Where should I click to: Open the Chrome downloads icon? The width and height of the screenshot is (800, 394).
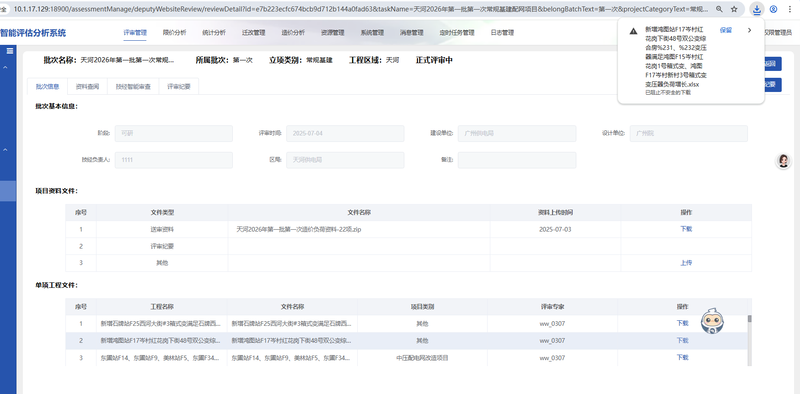pyautogui.click(x=757, y=9)
